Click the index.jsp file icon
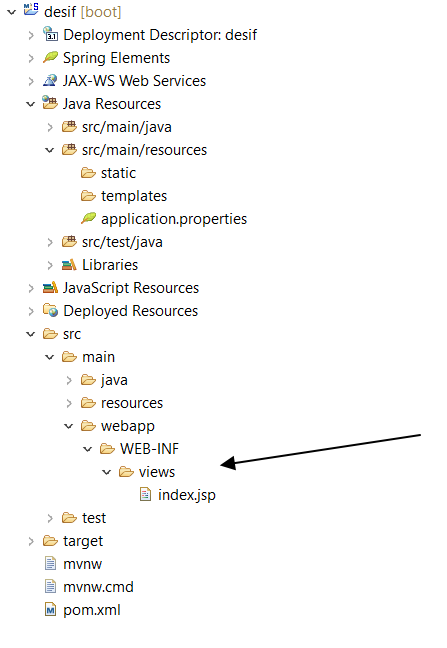The width and height of the screenshot is (447, 648). [x=145, y=494]
